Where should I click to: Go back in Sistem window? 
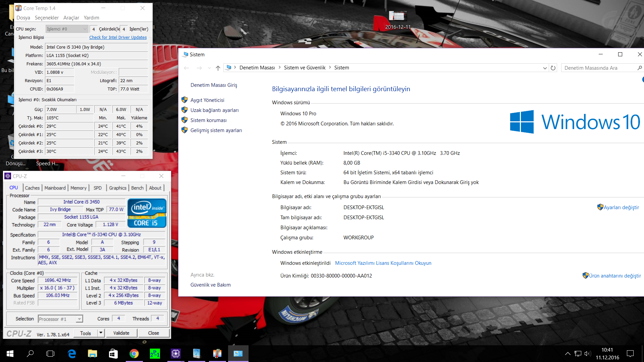pos(186,68)
